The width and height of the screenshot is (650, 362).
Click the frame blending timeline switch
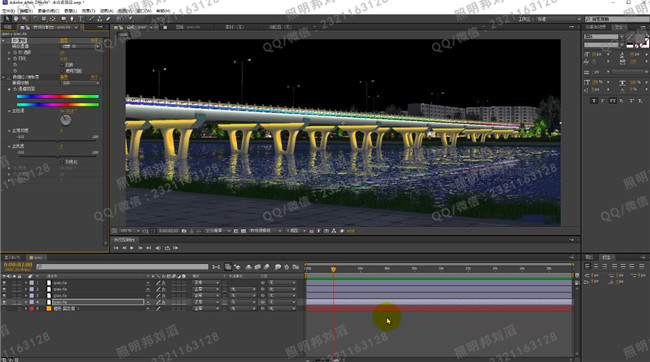[257, 267]
